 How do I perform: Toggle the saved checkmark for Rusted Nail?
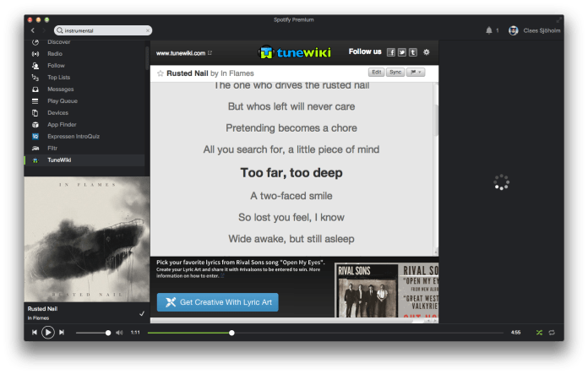(x=142, y=314)
